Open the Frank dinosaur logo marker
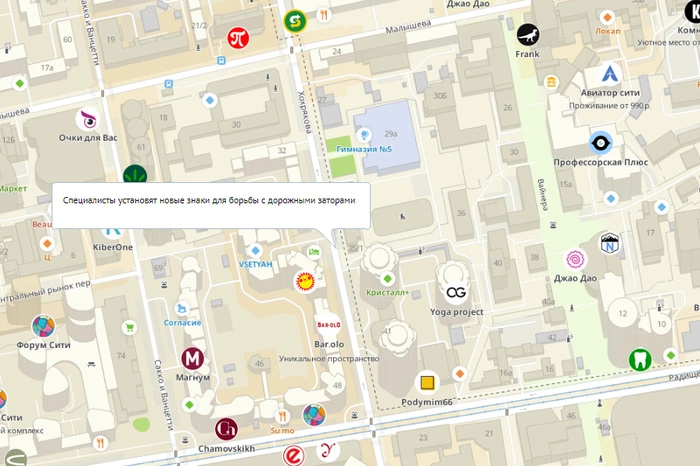Viewport: 700px width, 466px height. click(x=527, y=36)
